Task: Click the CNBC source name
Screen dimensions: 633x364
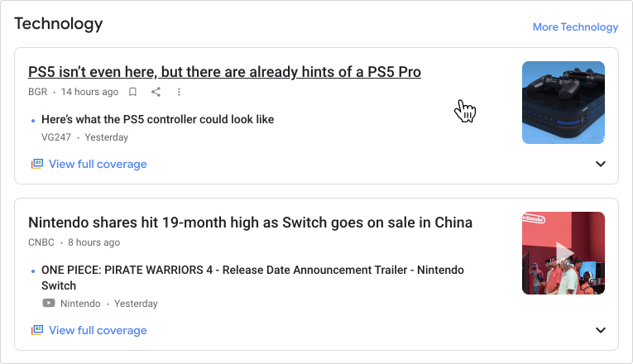Action: coord(42,242)
